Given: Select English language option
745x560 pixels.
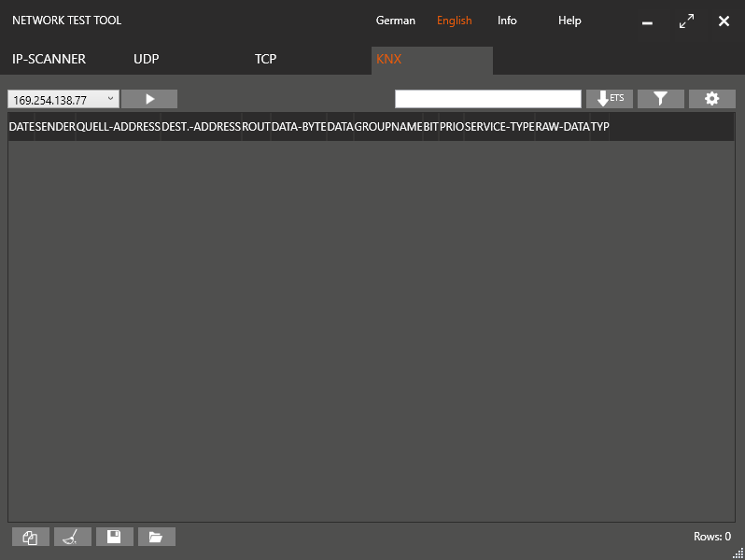Looking at the screenshot, I should coord(455,21).
